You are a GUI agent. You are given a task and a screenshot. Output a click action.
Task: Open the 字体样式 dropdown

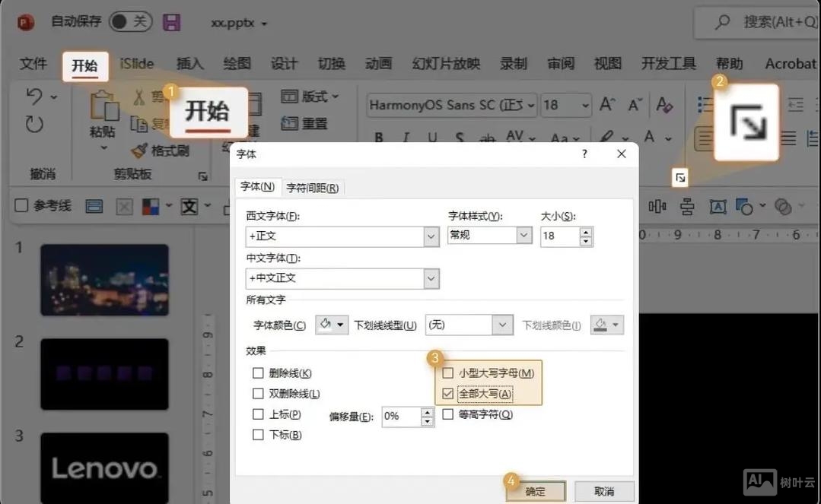click(523, 236)
